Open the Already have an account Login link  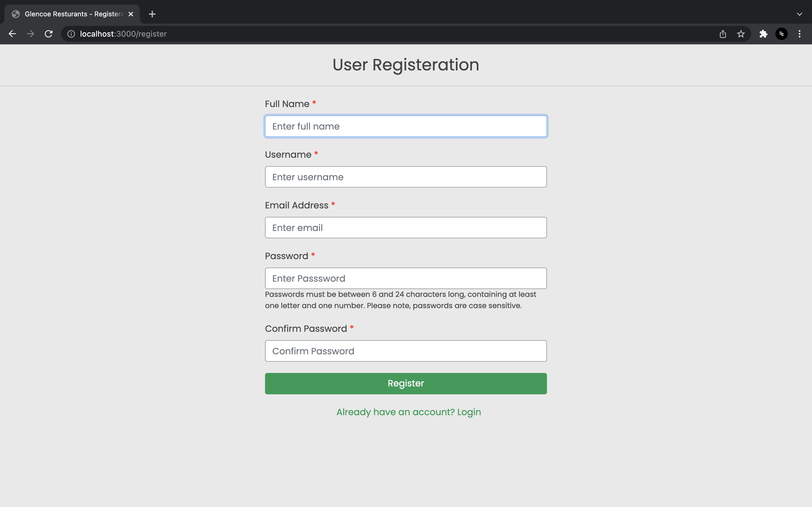coord(408,412)
